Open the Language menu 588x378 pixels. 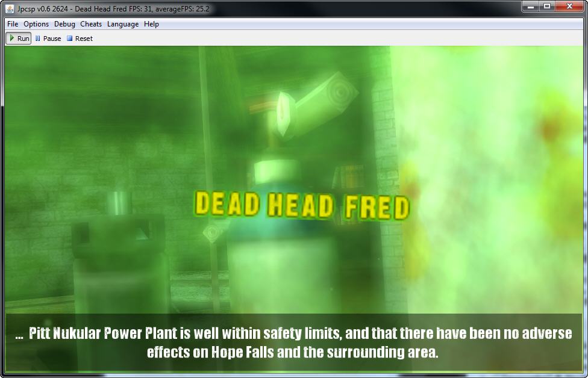[x=123, y=24]
